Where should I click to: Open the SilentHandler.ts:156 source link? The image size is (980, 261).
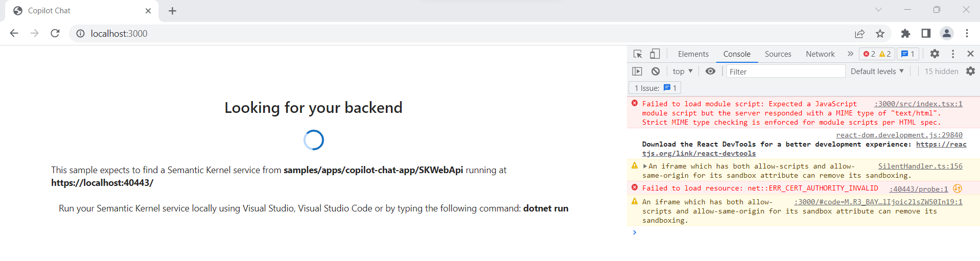[920, 166]
